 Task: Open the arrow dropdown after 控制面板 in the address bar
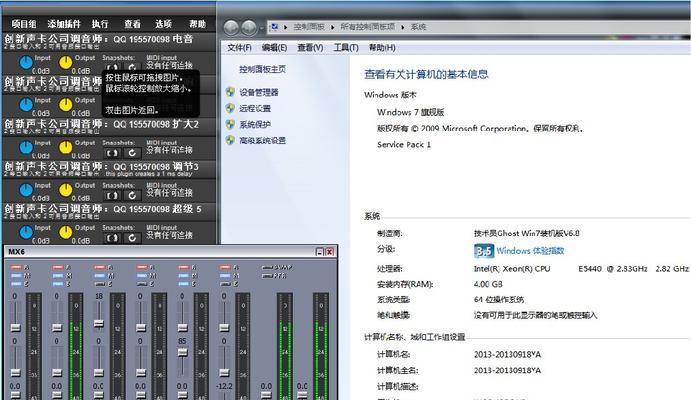[x=332, y=27]
